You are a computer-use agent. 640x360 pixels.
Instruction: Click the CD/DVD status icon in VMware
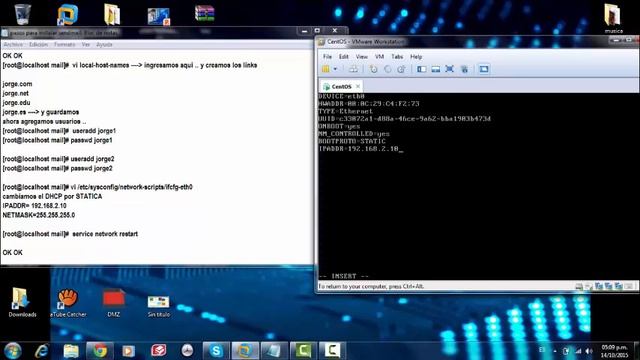589,287
